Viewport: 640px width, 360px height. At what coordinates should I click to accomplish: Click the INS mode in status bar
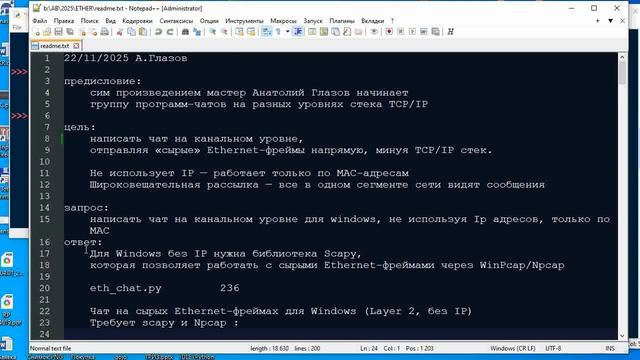coord(610,349)
